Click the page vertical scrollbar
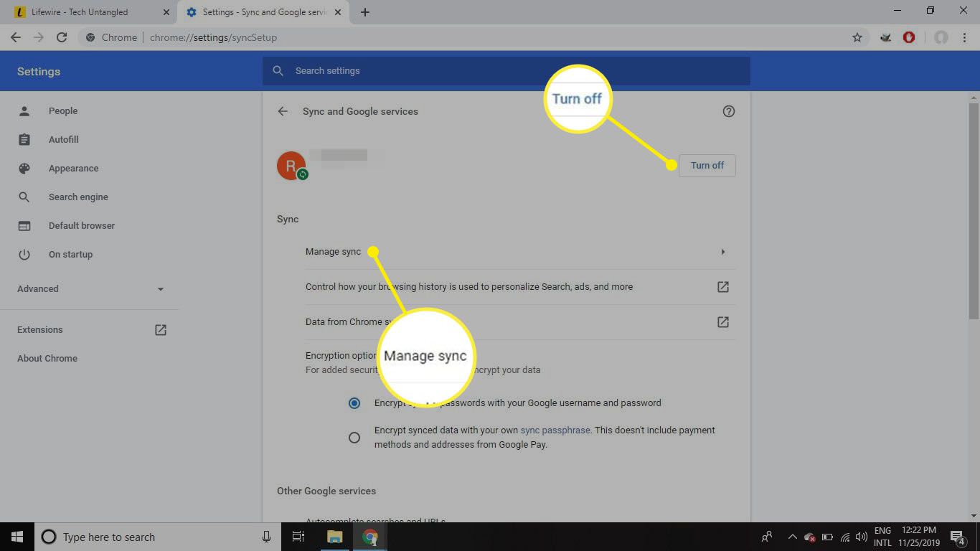 click(x=974, y=211)
